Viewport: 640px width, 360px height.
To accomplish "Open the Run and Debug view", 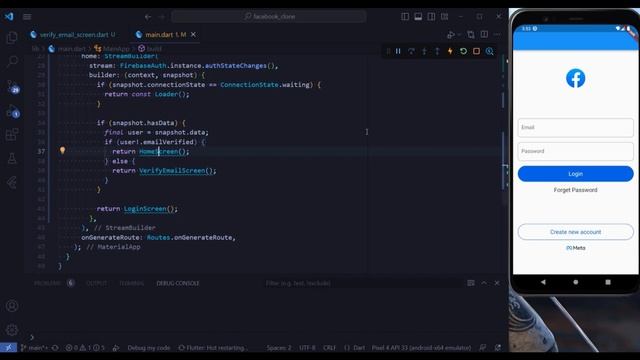I will [13, 111].
